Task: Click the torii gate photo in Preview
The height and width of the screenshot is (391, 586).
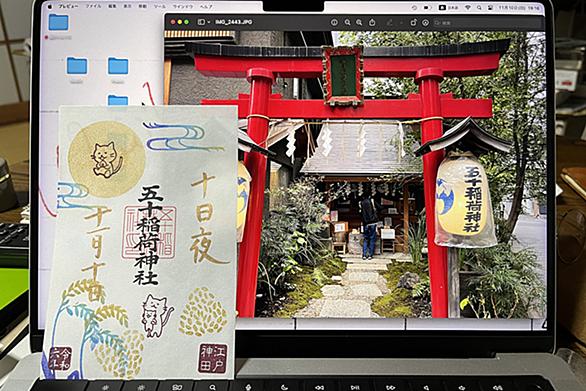Action: coord(355,174)
